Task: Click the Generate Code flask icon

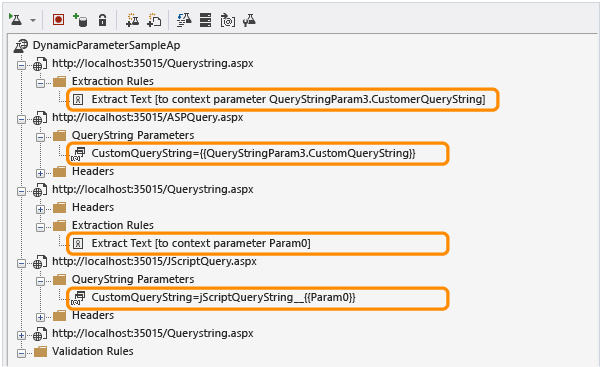Action: 184,20
